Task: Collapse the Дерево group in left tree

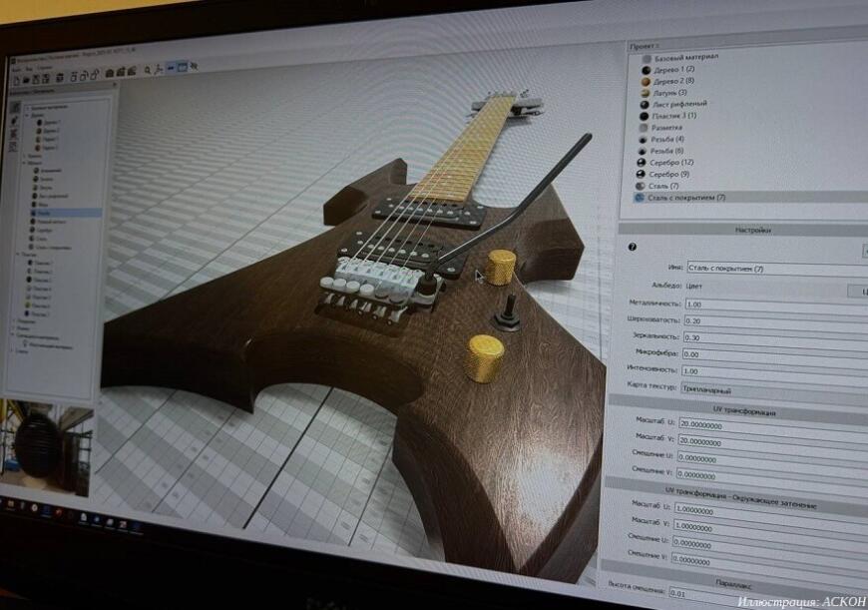Action: 26,116
